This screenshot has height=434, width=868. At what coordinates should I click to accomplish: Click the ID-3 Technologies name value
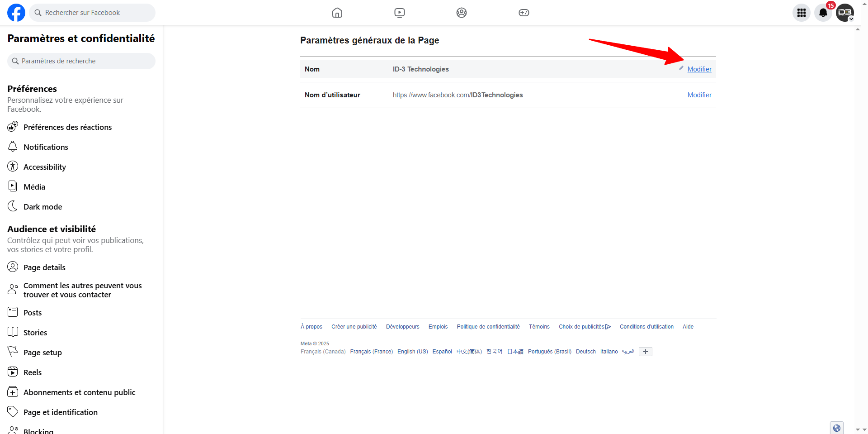[x=421, y=69]
